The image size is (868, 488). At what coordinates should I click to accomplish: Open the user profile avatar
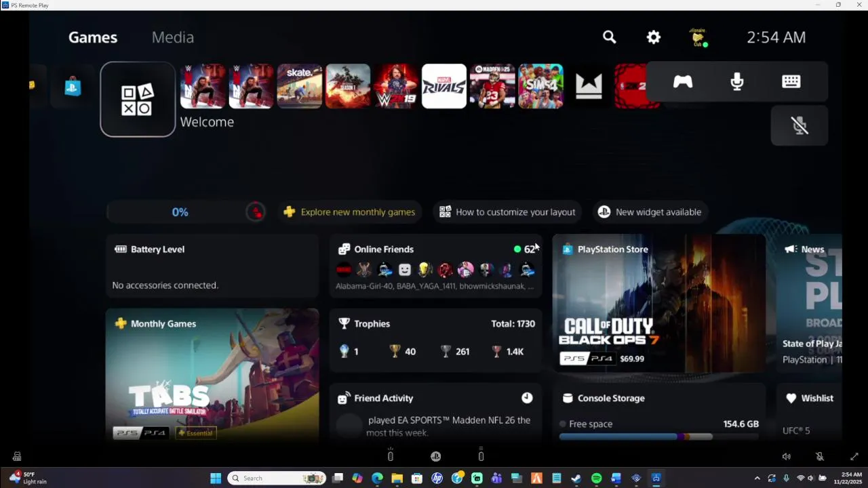tap(698, 37)
